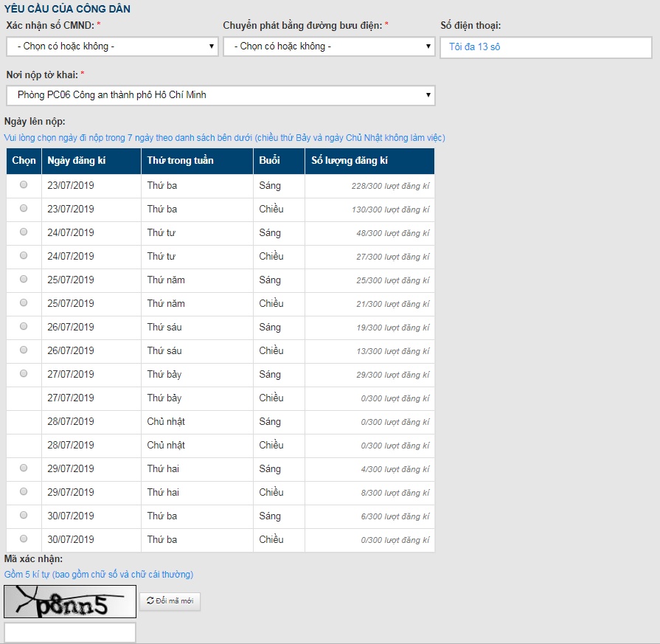Choose the 24/07/2019 Chiều radio button
660x644 pixels.
24,255
